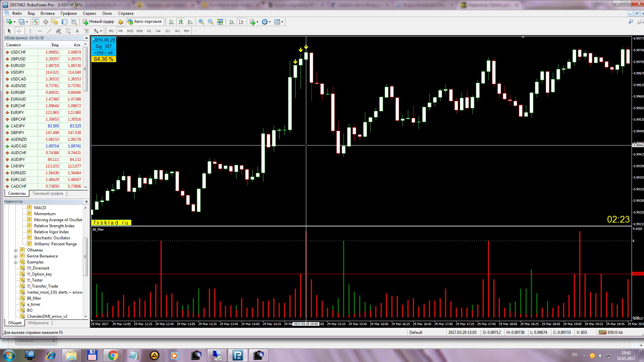
Task: Select the cursor arrow tool
Action: click(x=9, y=31)
